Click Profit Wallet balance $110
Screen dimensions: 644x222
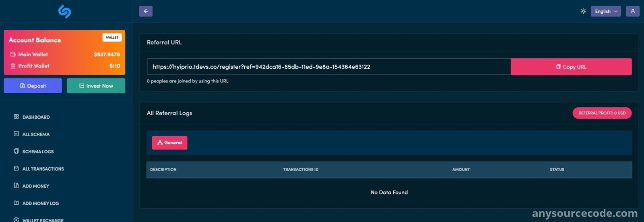coord(115,66)
